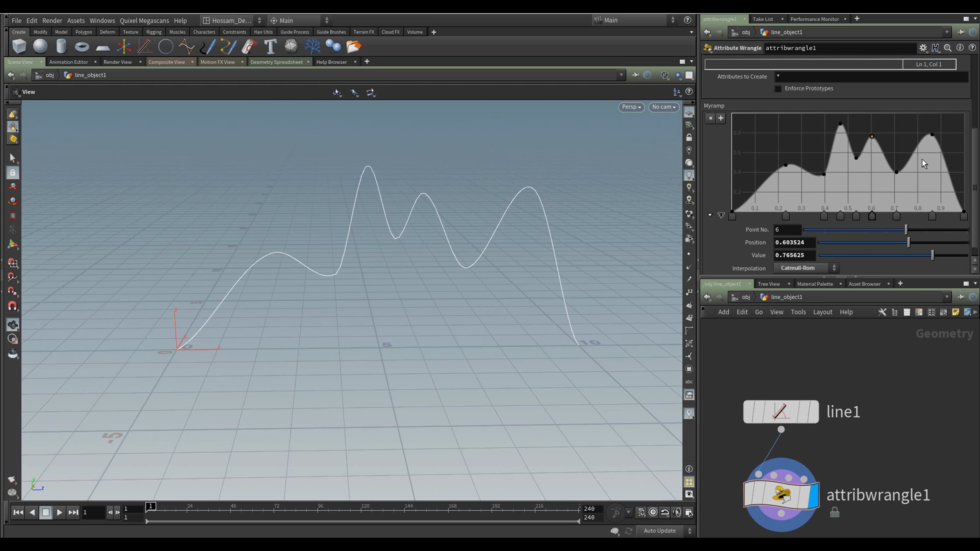
Task: Select the Curve shelf tool
Action: point(187,47)
